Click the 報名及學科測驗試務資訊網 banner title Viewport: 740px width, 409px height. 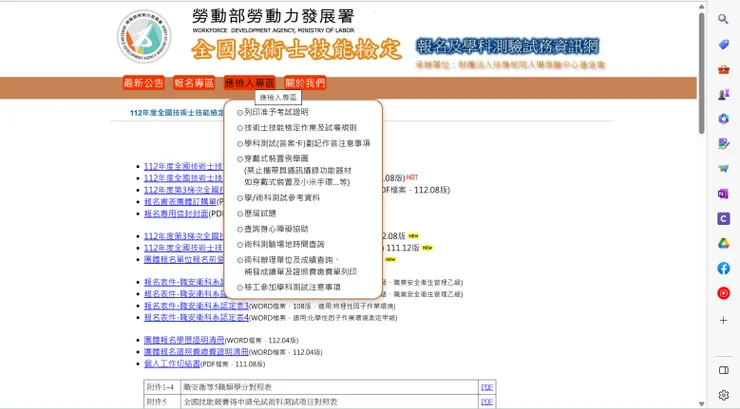coord(508,46)
